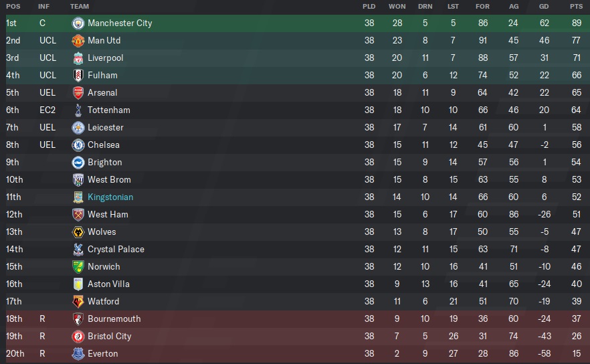Open the Bristol City team link
The height and width of the screenshot is (364, 590).
click(x=110, y=336)
